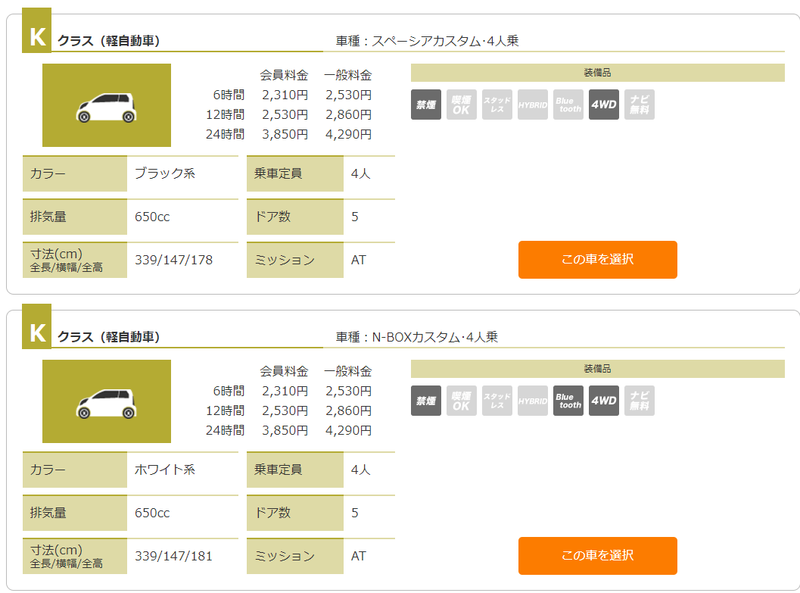Click the 12時間 一般料金 2,860円 on the スペーシアカスタム card
Screen dimensions: 800x593
(x=348, y=114)
